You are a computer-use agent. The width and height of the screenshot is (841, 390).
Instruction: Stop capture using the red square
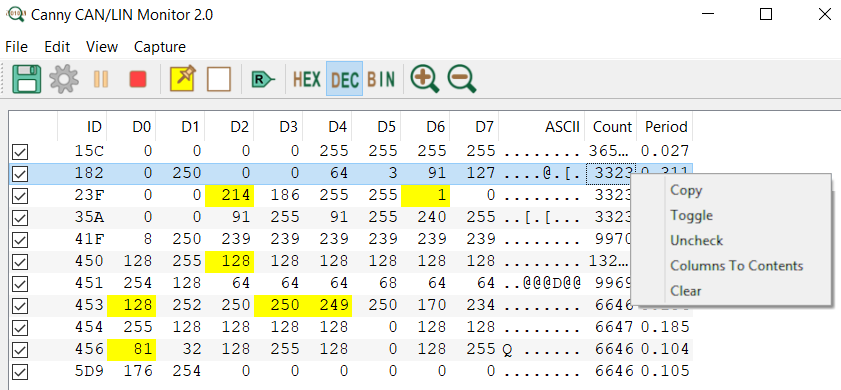tap(138, 79)
